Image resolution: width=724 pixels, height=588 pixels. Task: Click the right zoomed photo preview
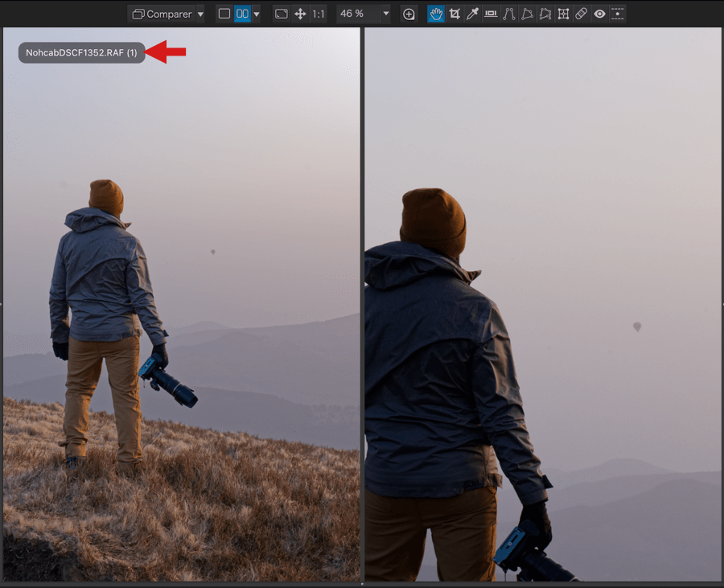click(543, 304)
